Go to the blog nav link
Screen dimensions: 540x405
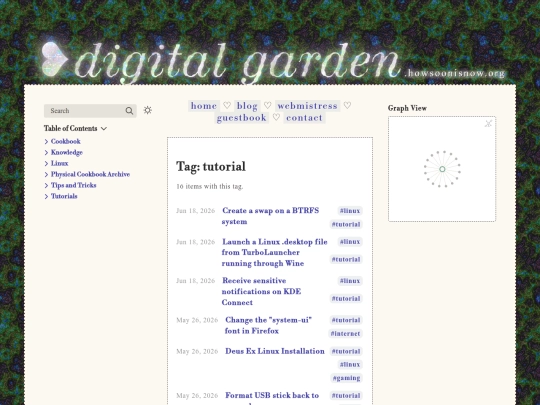coord(247,106)
